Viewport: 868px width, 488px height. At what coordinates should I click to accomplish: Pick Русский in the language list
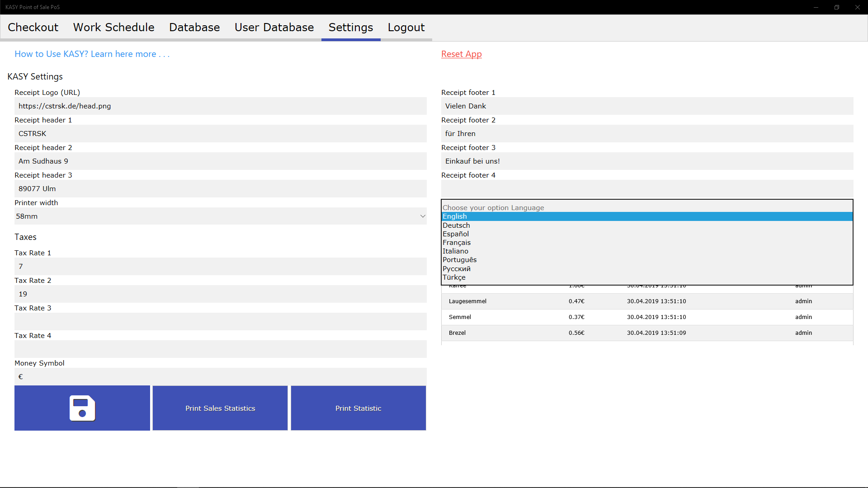pos(647,268)
